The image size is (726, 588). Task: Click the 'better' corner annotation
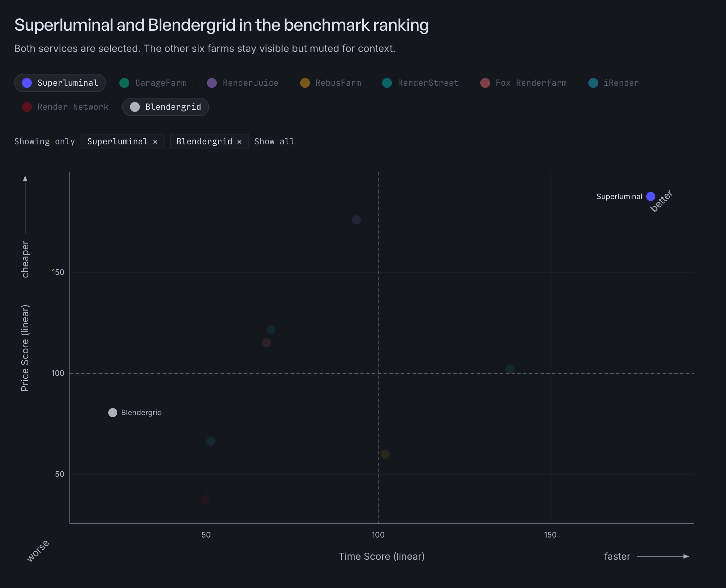point(661,201)
